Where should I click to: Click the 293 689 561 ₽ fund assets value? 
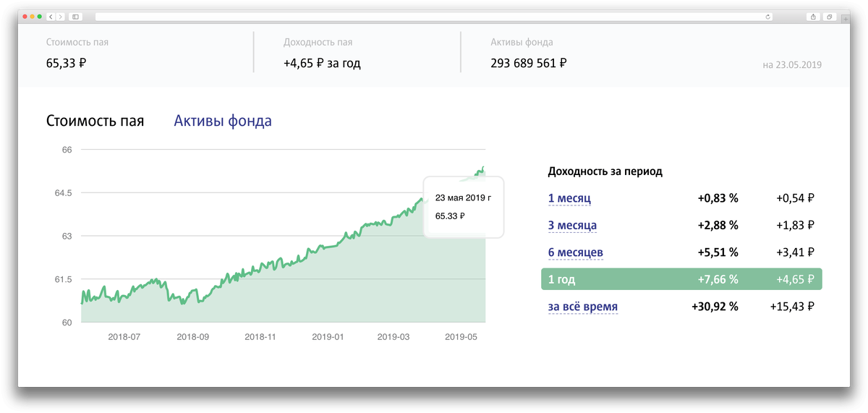[x=529, y=63]
